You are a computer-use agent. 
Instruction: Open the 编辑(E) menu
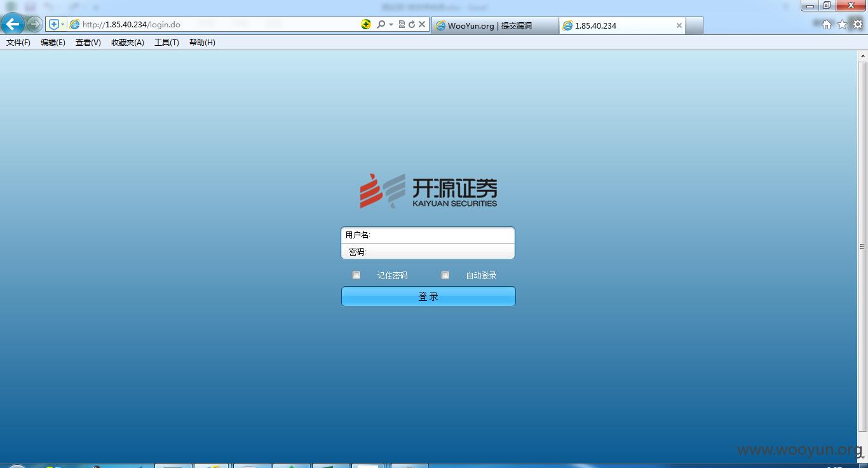[x=53, y=43]
